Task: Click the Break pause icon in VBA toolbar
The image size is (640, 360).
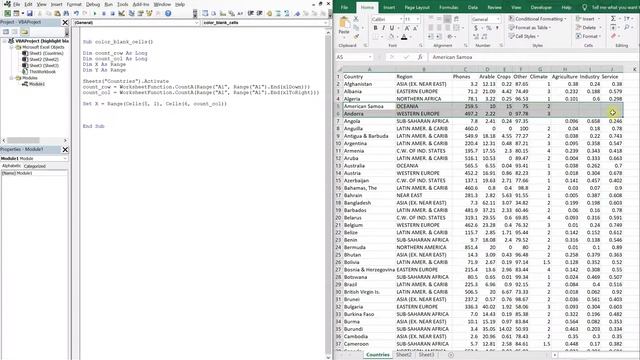Action: [104, 13]
